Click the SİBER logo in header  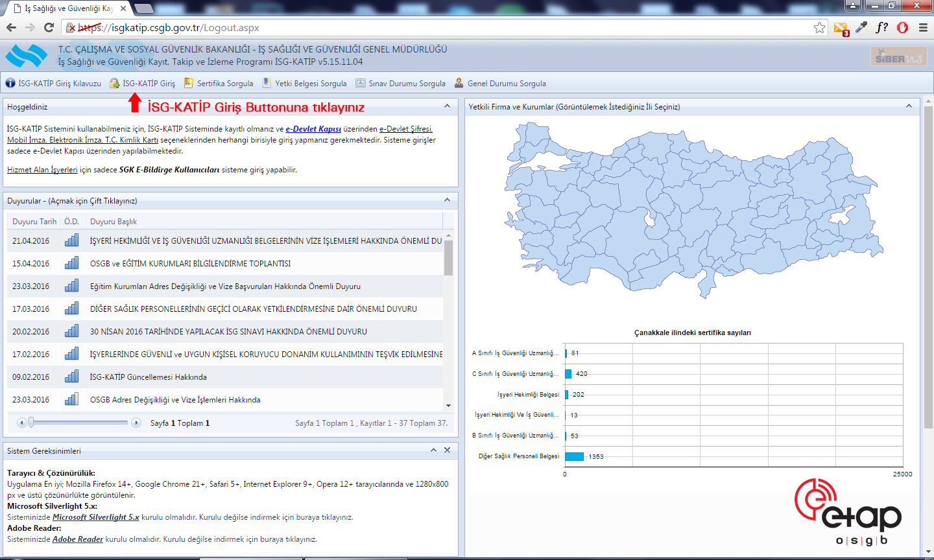coord(898,57)
